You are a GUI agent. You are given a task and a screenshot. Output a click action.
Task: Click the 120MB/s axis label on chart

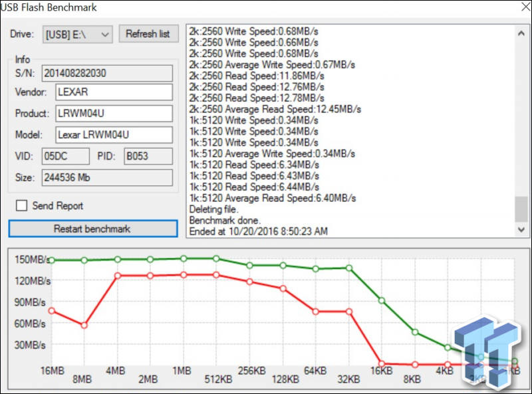[x=33, y=281]
